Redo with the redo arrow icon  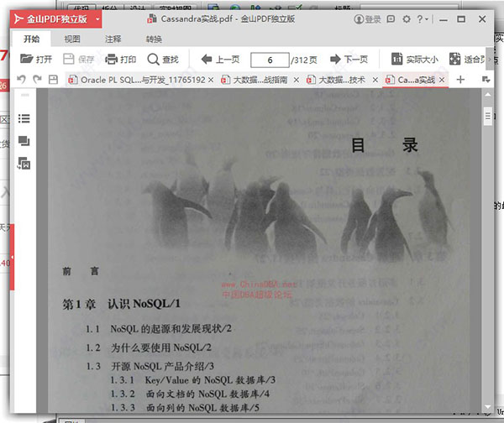37,79
